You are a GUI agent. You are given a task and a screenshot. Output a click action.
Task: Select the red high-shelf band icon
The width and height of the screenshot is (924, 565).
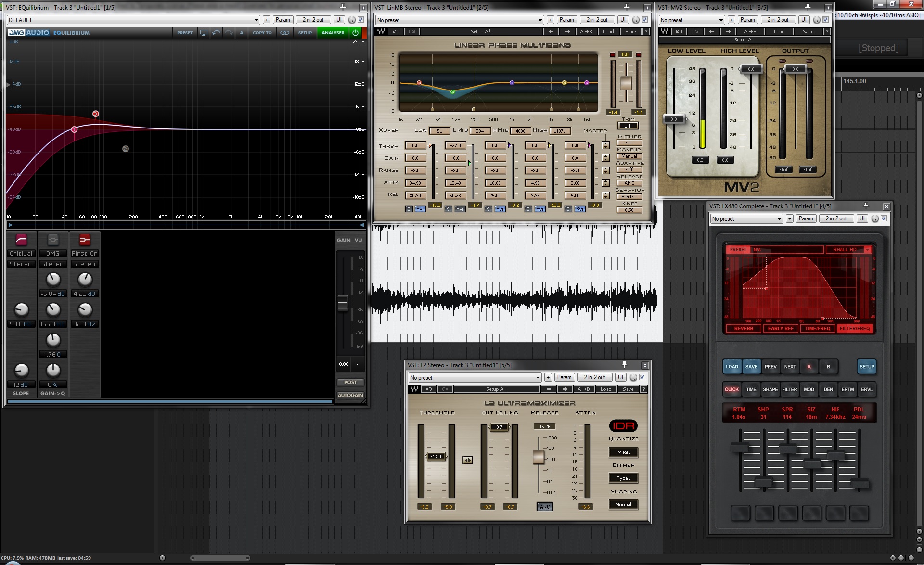[85, 240]
